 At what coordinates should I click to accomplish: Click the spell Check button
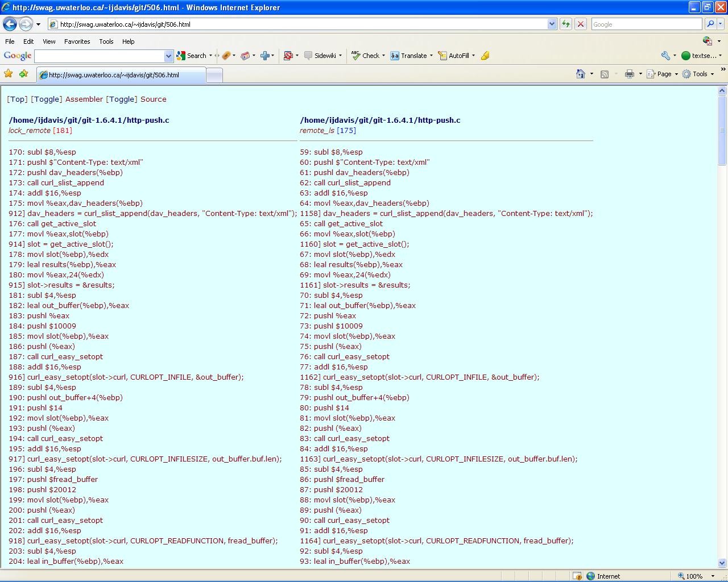(x=365, y=56)
